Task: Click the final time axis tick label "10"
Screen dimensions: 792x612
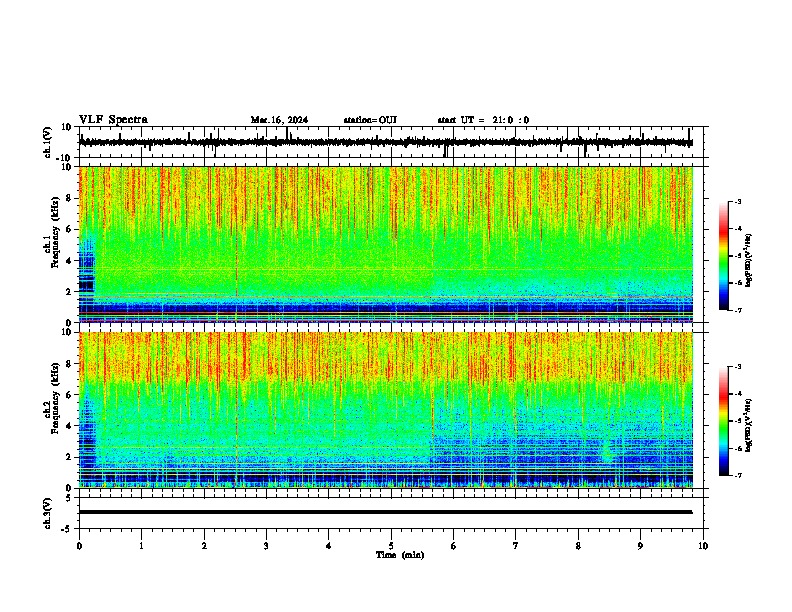Action: point(703,546)
